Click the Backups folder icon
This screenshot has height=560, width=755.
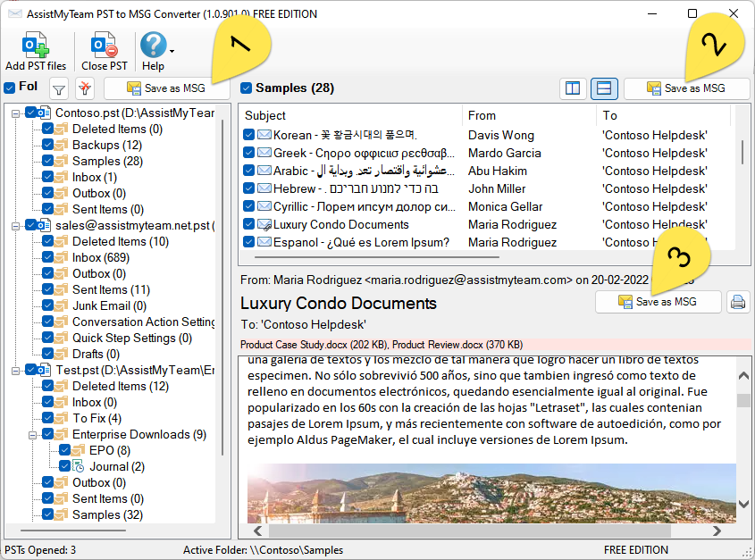[x=61, y=146]
